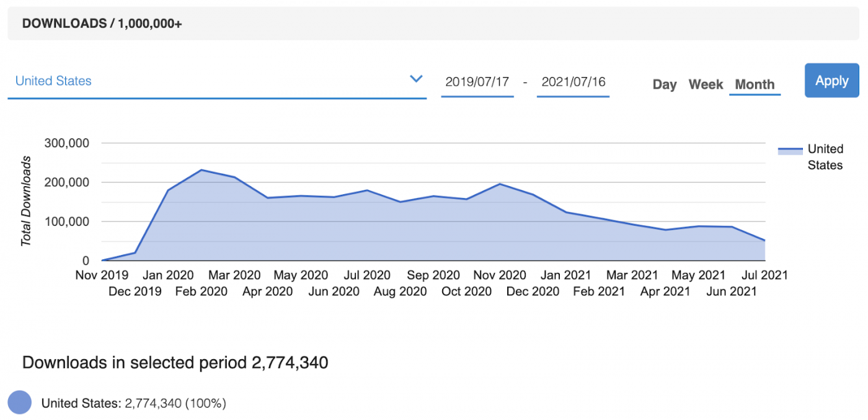
Task: Click the May 2020 axis label
Action: 301,275
